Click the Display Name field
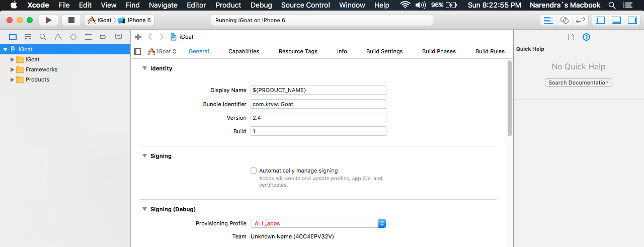 pos(318,90)
